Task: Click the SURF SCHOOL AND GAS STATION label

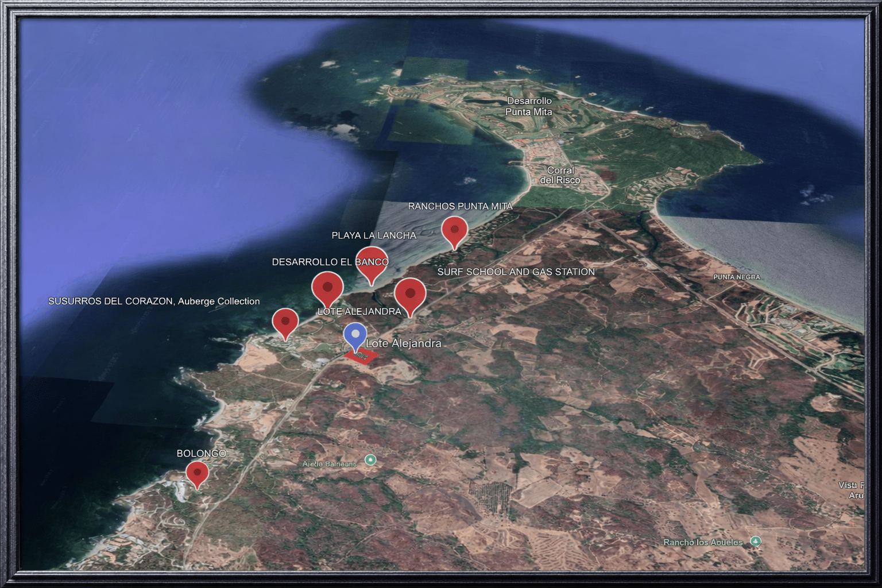Action: pos(516,272)
